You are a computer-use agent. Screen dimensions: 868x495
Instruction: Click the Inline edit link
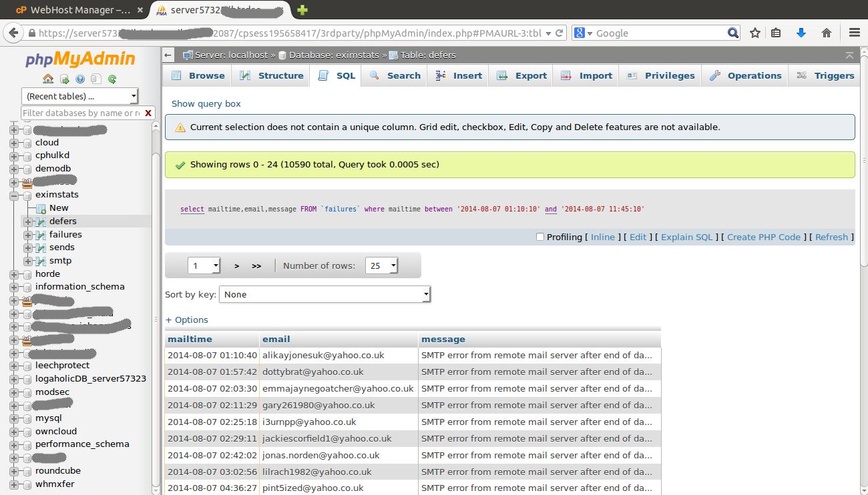coord(603,237)
